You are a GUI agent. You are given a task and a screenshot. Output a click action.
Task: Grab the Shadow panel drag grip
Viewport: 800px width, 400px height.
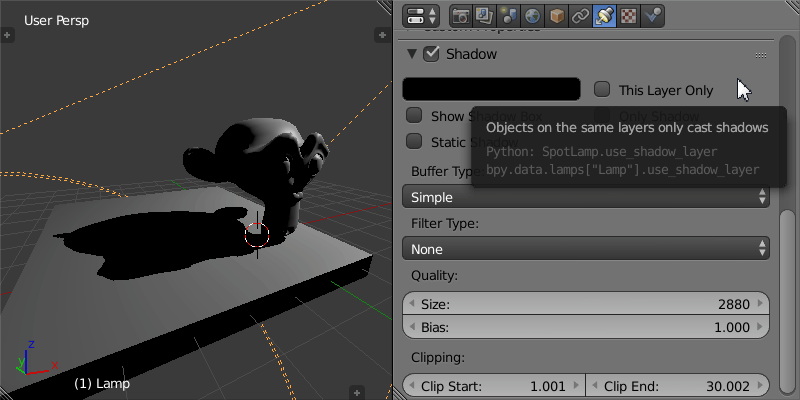click(761, 56)
